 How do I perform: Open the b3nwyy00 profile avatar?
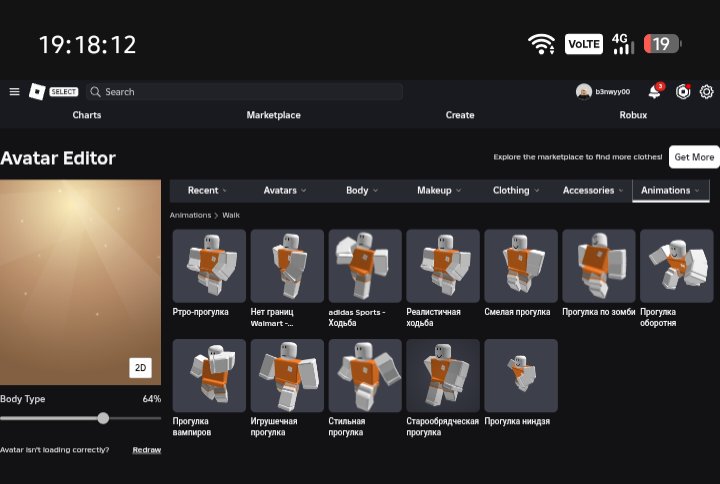pyautogui.click(x=584, y=92)
